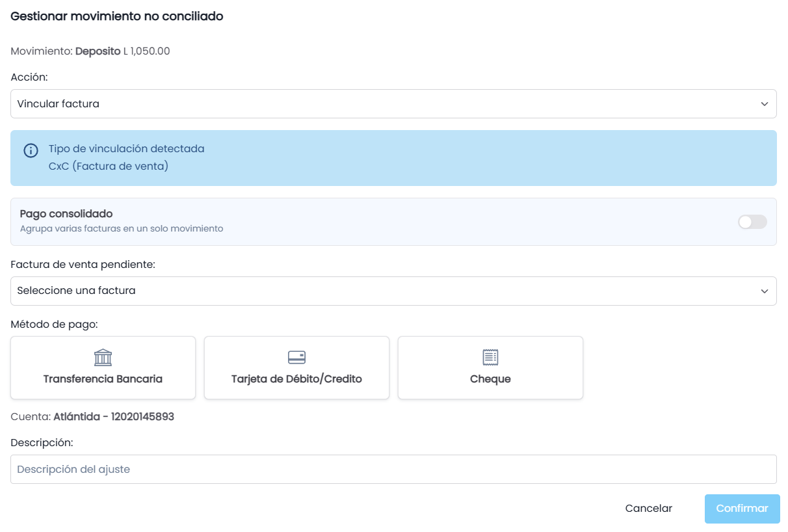
Task: Click the Confirmar button
Action: (742, 509)
